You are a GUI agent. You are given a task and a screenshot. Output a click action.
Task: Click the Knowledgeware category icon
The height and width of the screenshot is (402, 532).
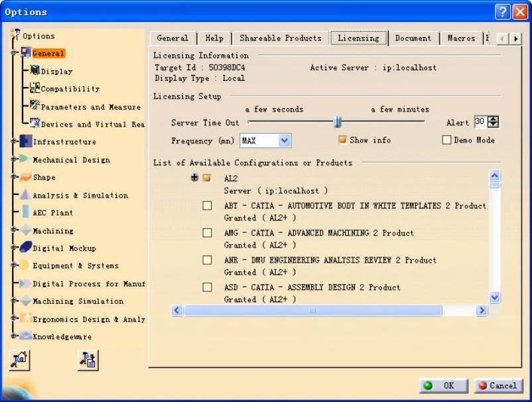tap(26, 336)
